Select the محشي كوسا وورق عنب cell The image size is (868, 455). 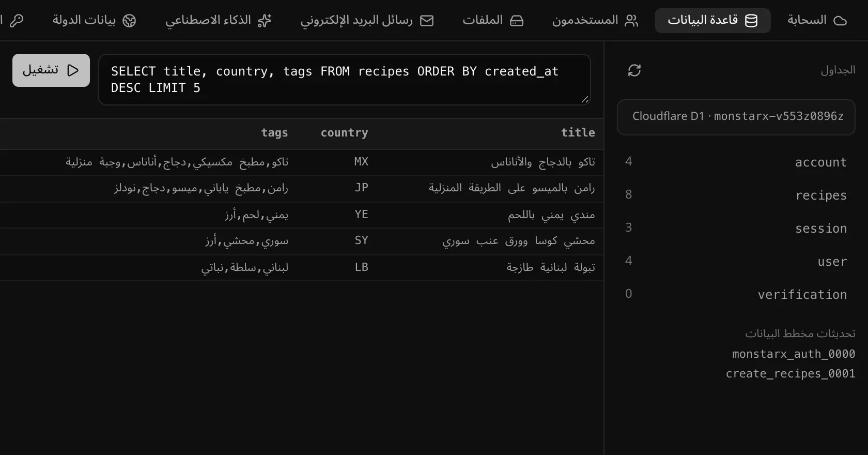(x=519, y=241)
